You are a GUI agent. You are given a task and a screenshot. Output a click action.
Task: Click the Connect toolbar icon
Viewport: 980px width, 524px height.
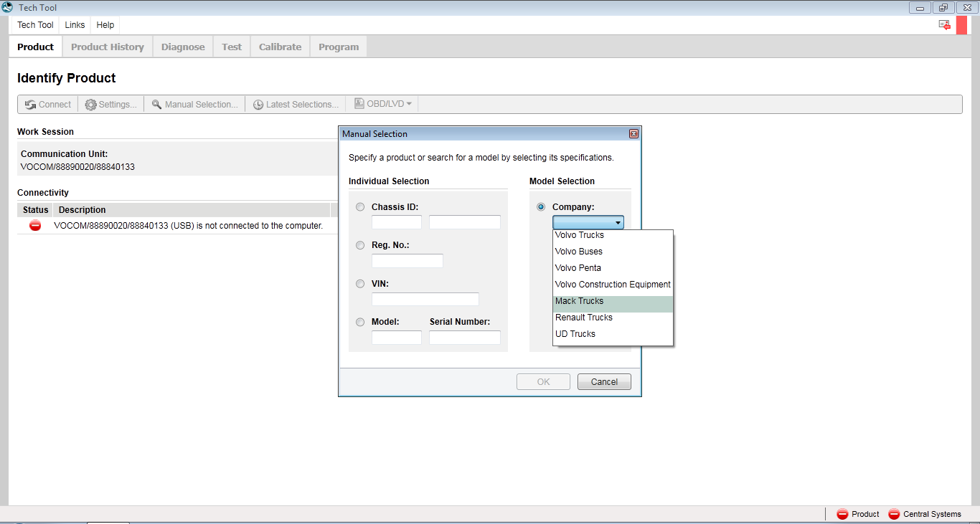pos(30,105)
